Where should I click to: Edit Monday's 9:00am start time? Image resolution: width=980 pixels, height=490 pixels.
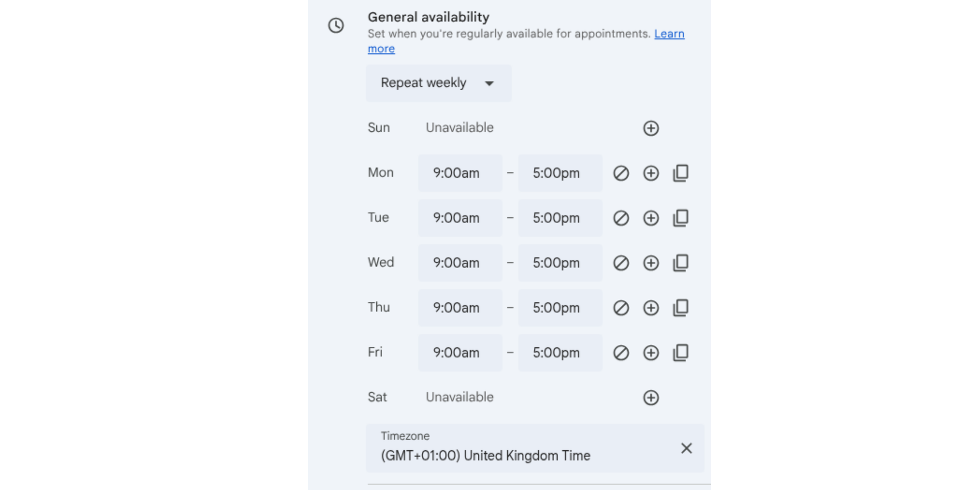[460, 172]
